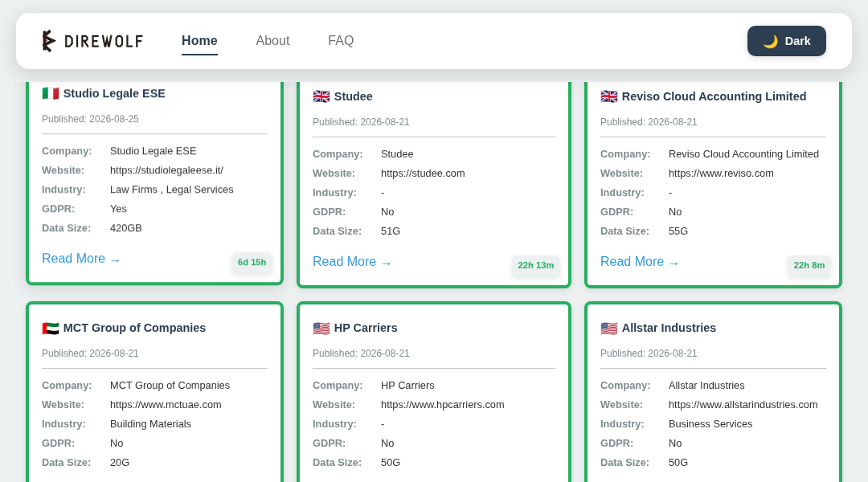Click the US flag beside Allstar Industries

[609, 328]
